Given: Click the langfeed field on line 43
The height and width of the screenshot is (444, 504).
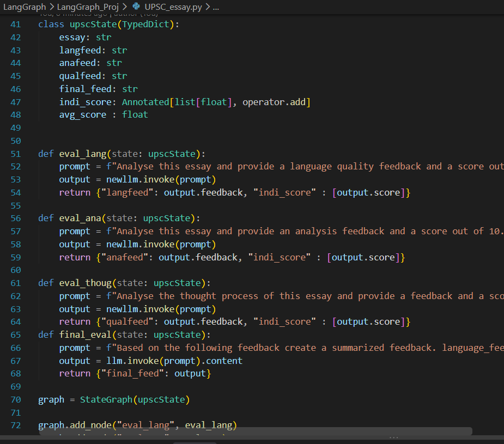Looking at the screenshot, I should (80, 51).
